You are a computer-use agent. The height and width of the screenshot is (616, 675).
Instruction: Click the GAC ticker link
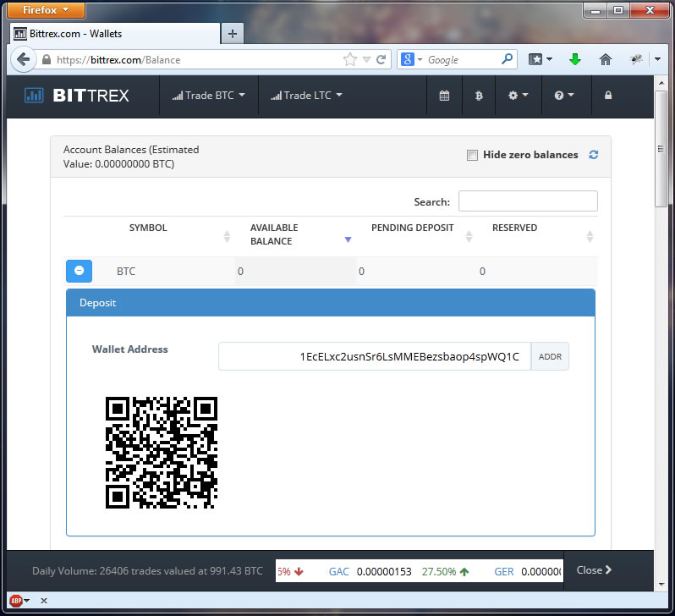tap(339, 572)
